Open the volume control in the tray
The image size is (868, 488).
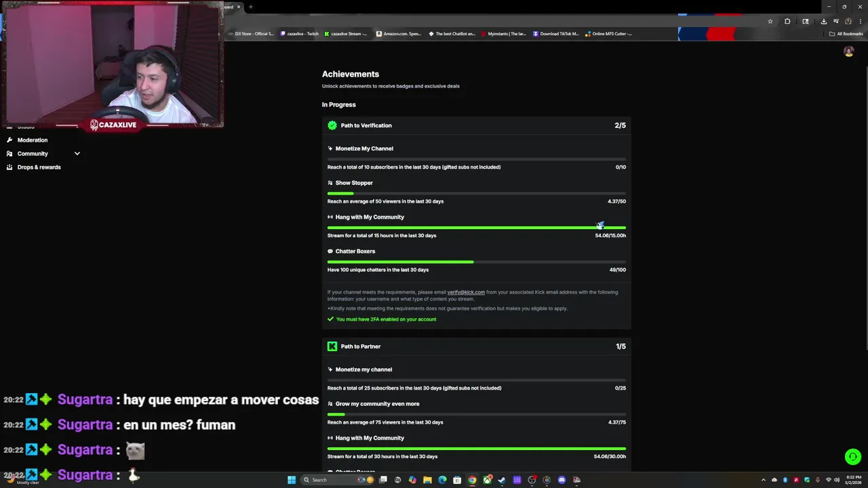coord(836,480)
